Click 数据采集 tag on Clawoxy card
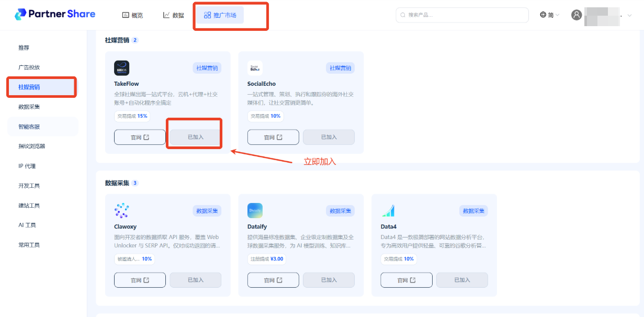 pos(207,211)
